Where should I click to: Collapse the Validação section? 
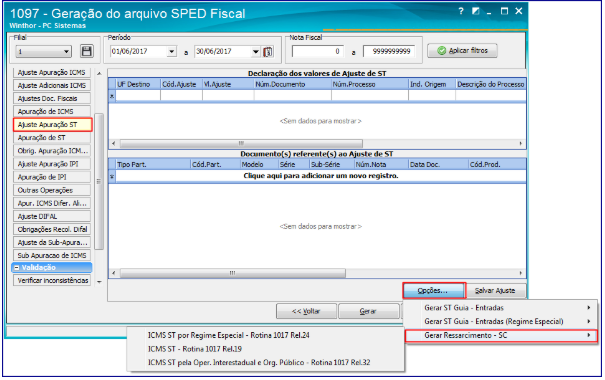[x=17, y=267]
